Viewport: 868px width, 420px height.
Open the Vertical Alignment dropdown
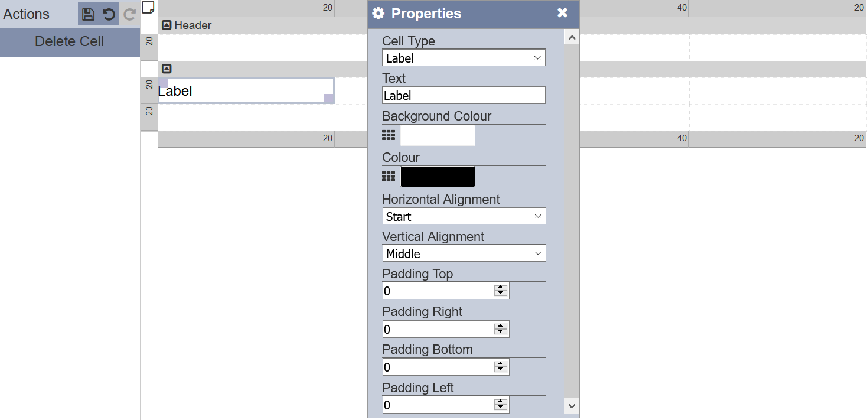(x=464, y=253)
